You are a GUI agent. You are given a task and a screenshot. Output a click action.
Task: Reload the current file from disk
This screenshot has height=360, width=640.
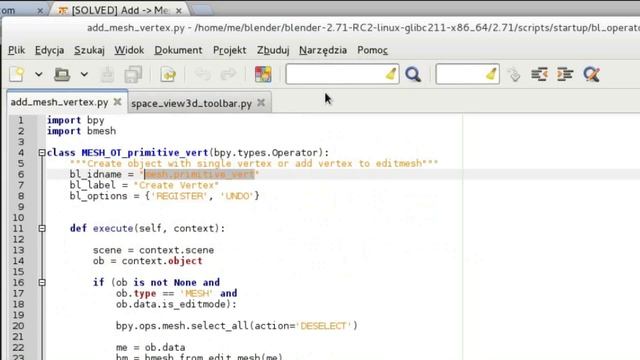coord(168,75)
